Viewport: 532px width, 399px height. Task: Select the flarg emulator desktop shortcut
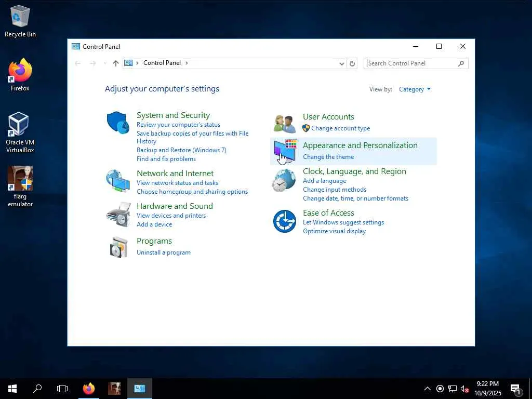(20, 187)
